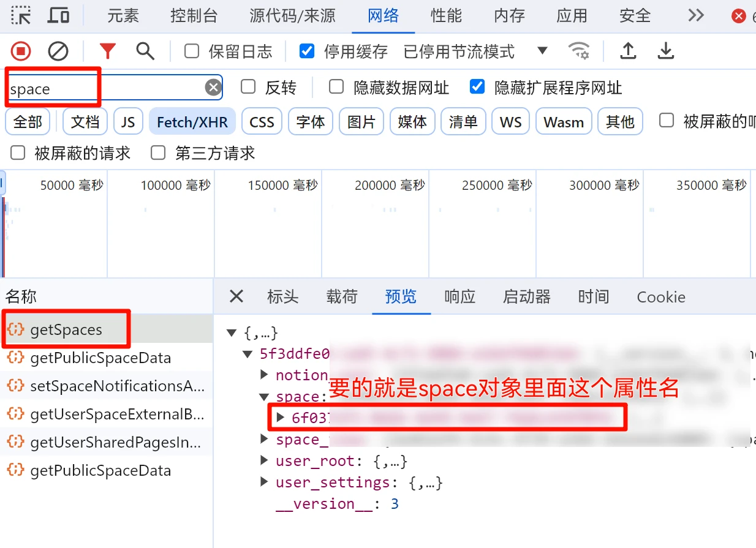Click the export HAR download icon
This screenshot has height=548, width=756.
pyautogui.click(x=666, y=51)
